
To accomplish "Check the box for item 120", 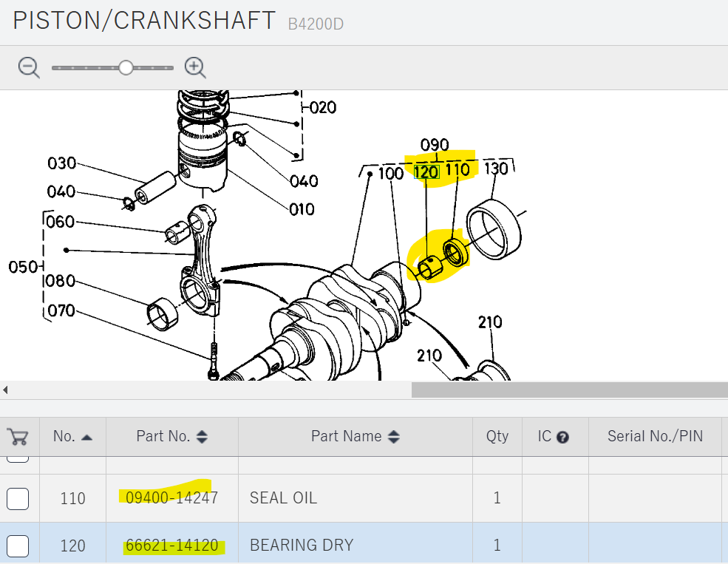I will (x=18, y=546).
